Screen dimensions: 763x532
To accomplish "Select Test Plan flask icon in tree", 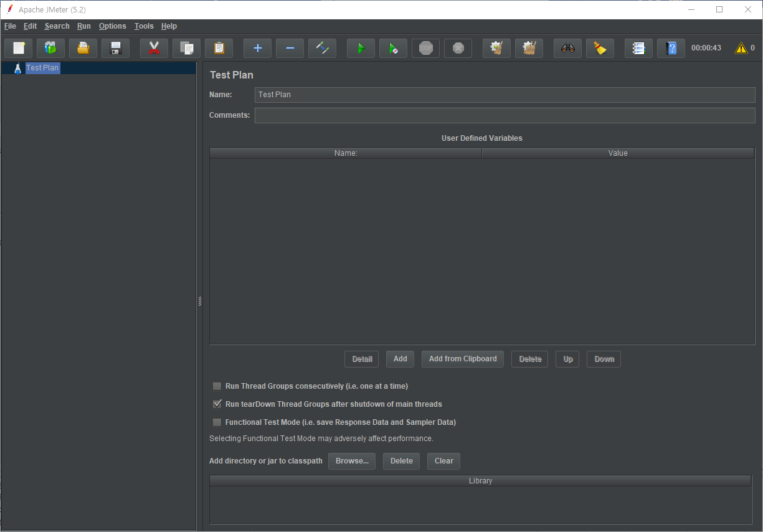I will click(x=18, y=68).
